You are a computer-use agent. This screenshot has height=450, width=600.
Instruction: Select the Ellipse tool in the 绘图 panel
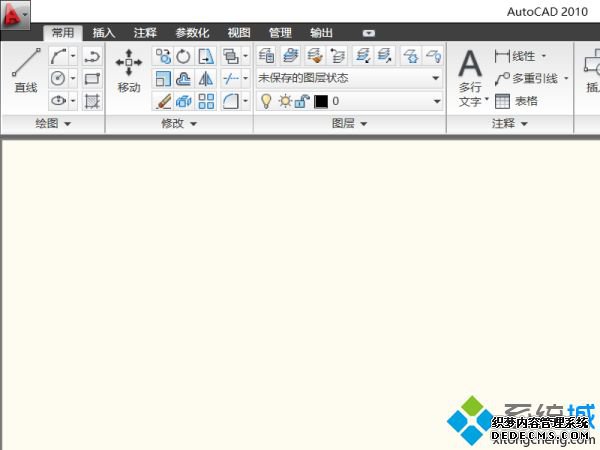pos(59,101)
